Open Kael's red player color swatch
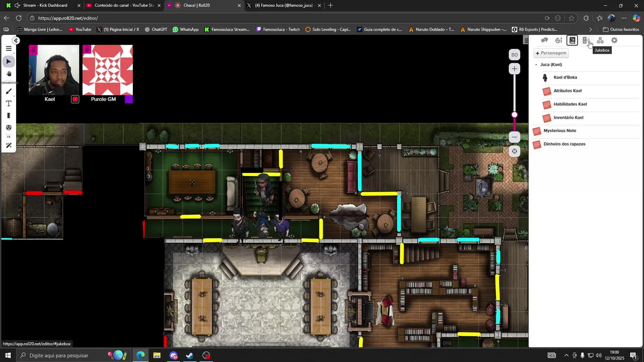644x362 pixels. pyautogui.click(x=75, y=100)
